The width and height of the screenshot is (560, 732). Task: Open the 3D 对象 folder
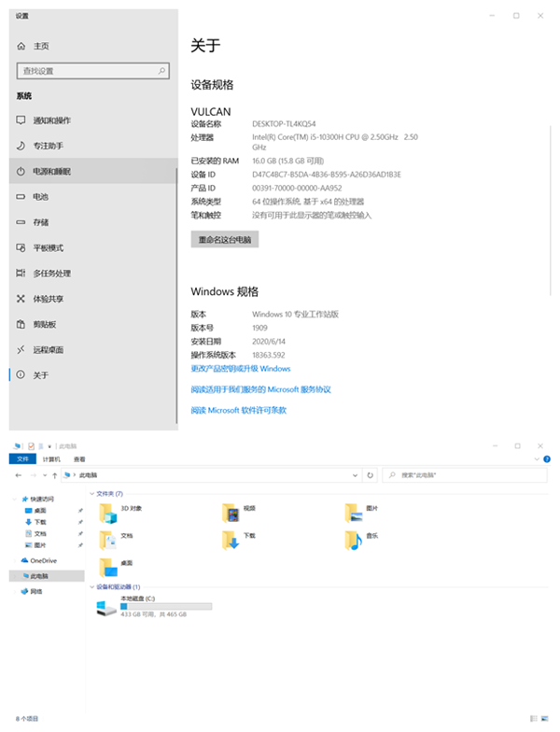[120, 513]
